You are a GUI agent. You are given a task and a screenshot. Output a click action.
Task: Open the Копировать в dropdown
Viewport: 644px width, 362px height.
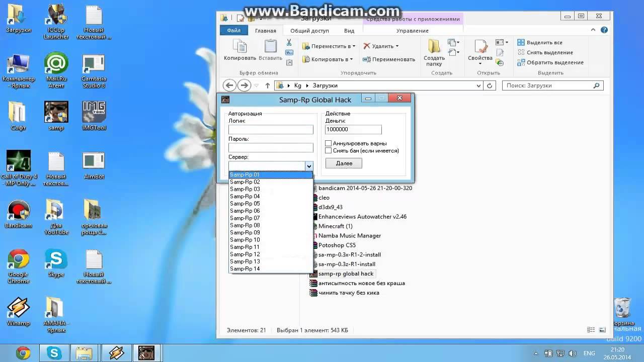click(328, 59)
